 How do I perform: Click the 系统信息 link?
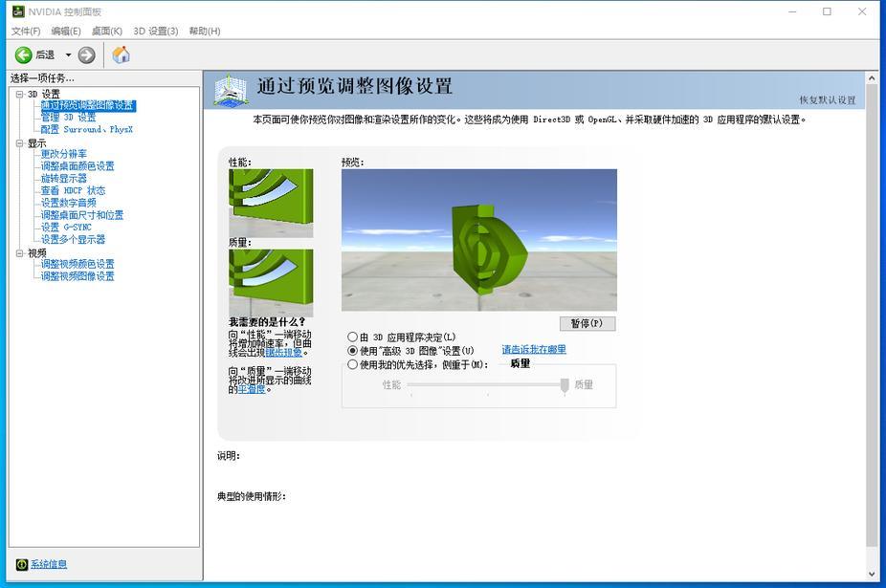pos(49,564)
